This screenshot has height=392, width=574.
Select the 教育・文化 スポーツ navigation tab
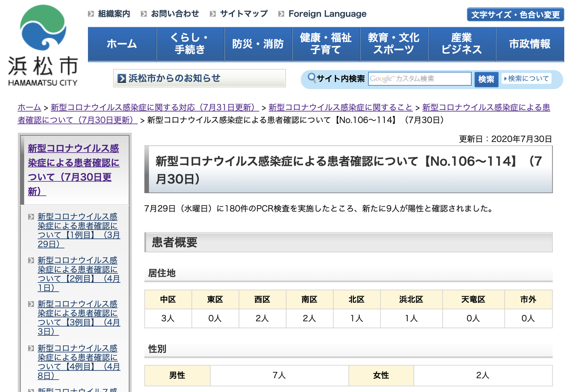click(394, 44)
